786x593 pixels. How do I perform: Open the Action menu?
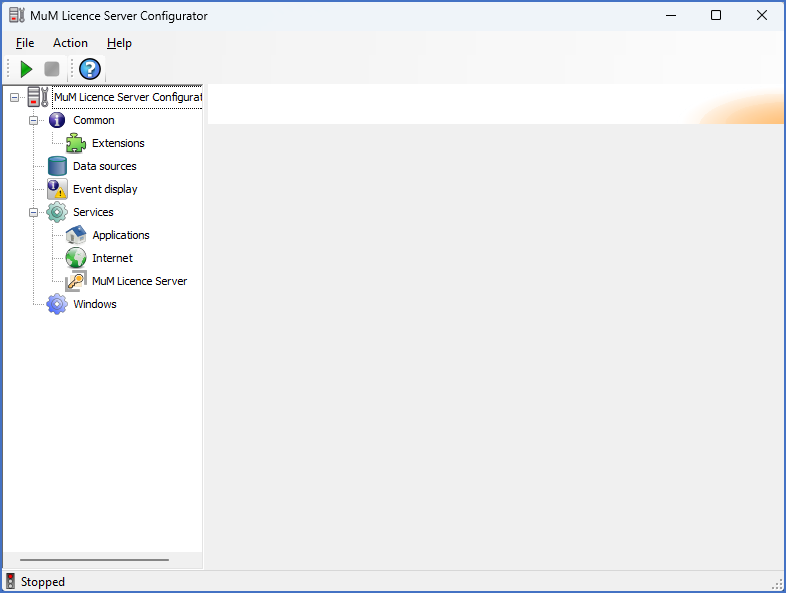70,43
